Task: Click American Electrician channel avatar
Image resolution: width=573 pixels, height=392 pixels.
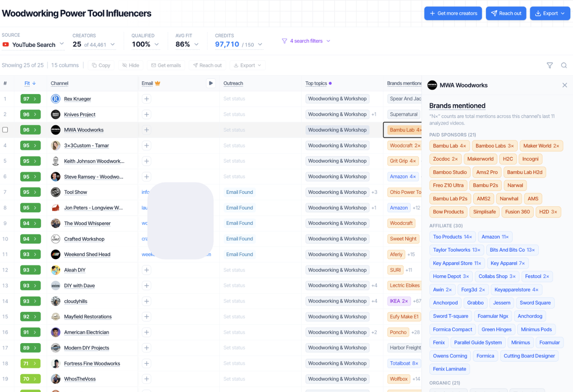Action: [56, 332]
